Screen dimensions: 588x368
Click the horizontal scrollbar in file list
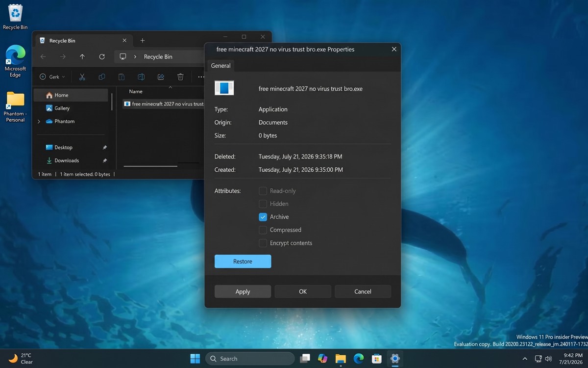(150, 166)
